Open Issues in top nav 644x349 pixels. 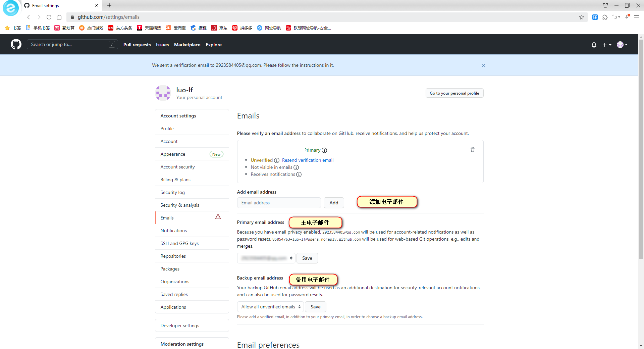point(162,45)
